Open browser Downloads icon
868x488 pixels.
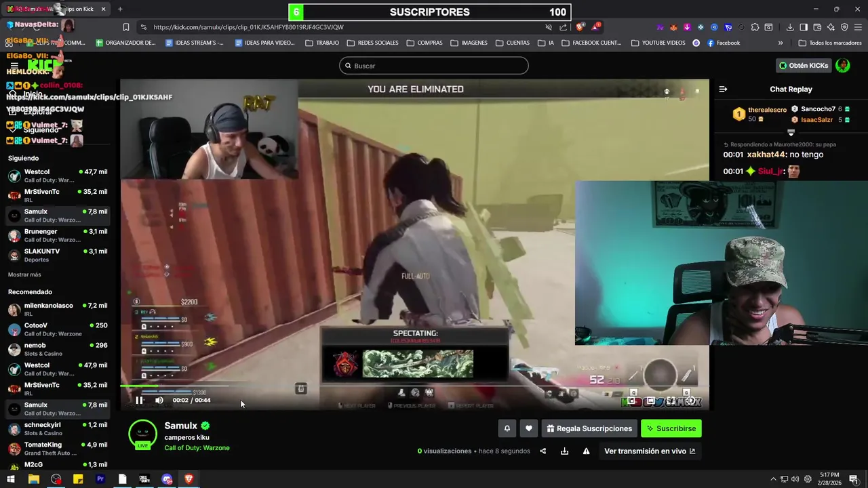pyautogui.click(x=790, y=27)
